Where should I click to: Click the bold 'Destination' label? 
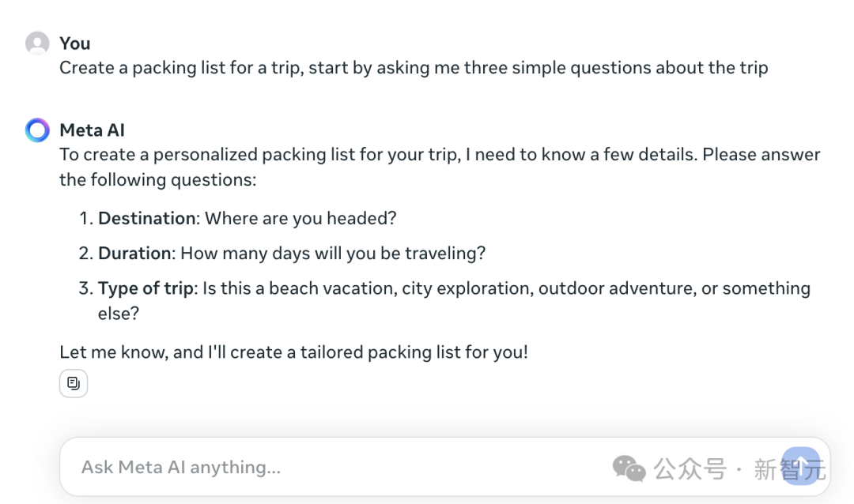pos(146,218)
